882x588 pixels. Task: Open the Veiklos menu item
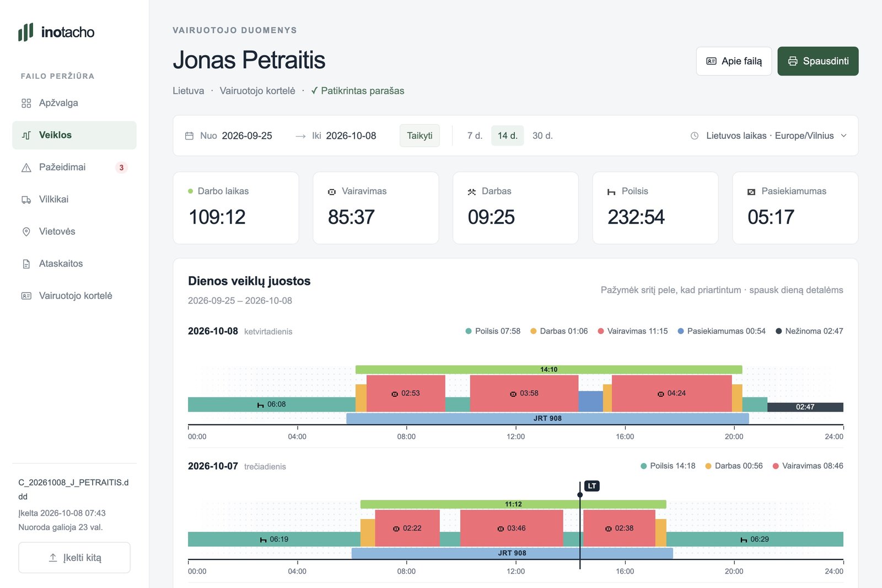(74, 135)
